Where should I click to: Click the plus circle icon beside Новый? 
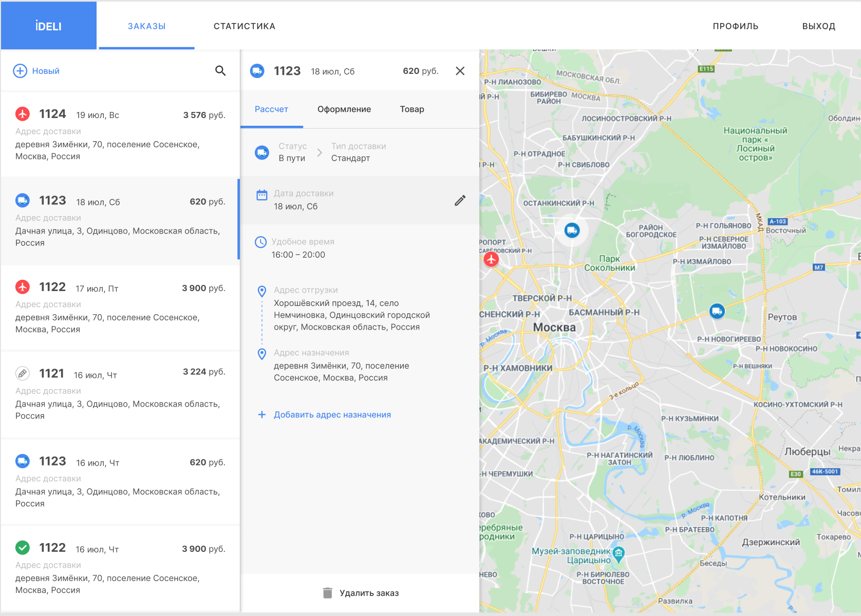click(x=20, y=71)
